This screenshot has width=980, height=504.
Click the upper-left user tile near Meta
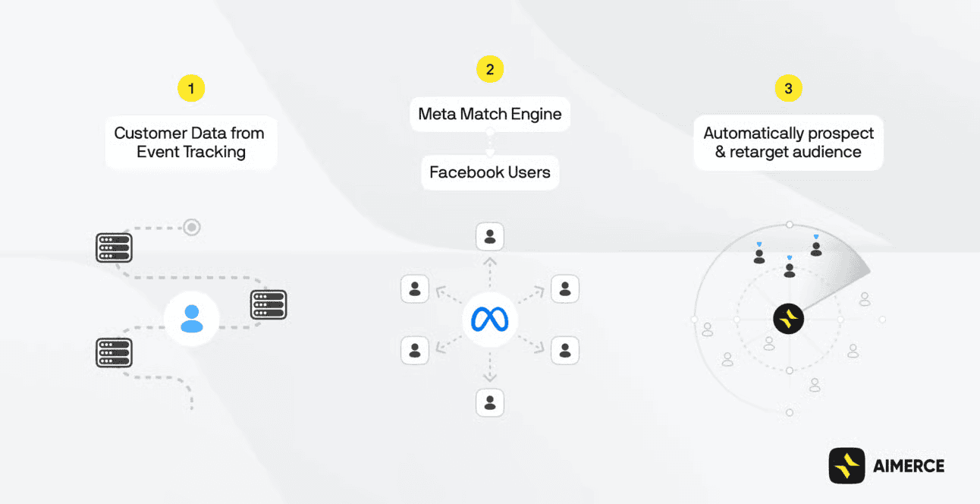tap(415, 289)
